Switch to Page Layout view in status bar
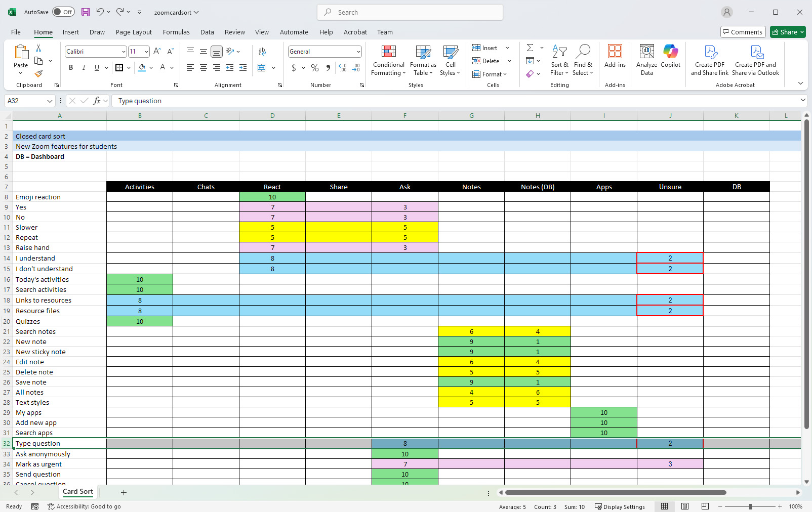 pyautogui.click(x=685, y=506)
